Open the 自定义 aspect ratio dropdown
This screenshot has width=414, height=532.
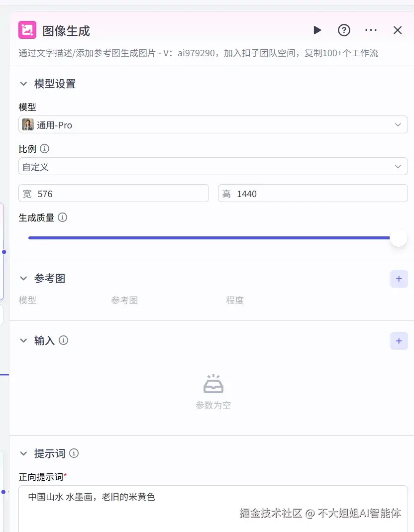(x=398, y=166)
